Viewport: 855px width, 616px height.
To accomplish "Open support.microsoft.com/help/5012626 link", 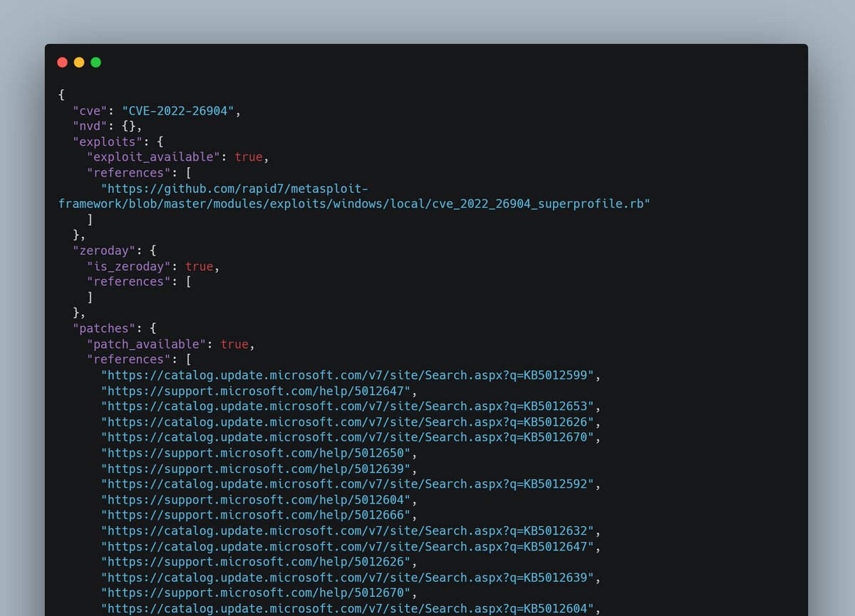I will point(256,562).
